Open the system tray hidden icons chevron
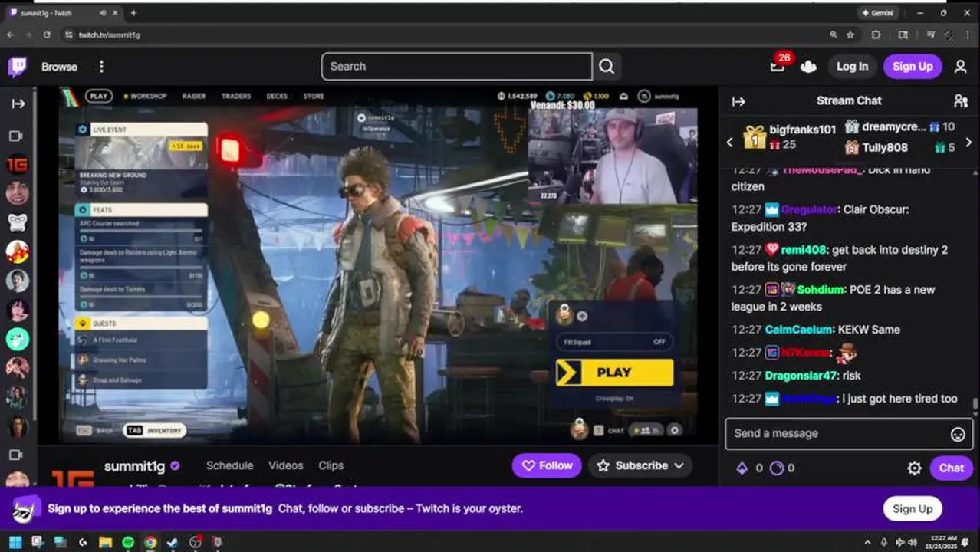 click(x=867, y=543)
